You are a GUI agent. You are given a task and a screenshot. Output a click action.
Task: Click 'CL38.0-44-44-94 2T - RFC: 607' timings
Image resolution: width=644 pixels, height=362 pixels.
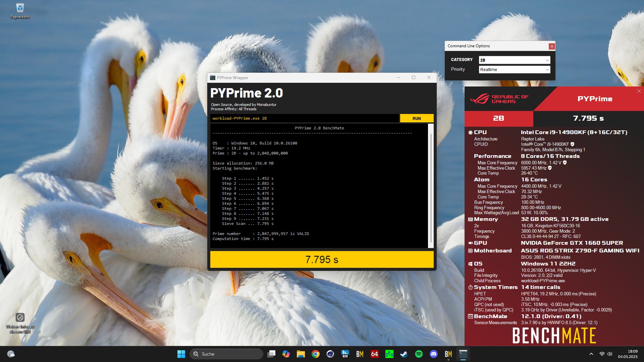click(551, 236)
